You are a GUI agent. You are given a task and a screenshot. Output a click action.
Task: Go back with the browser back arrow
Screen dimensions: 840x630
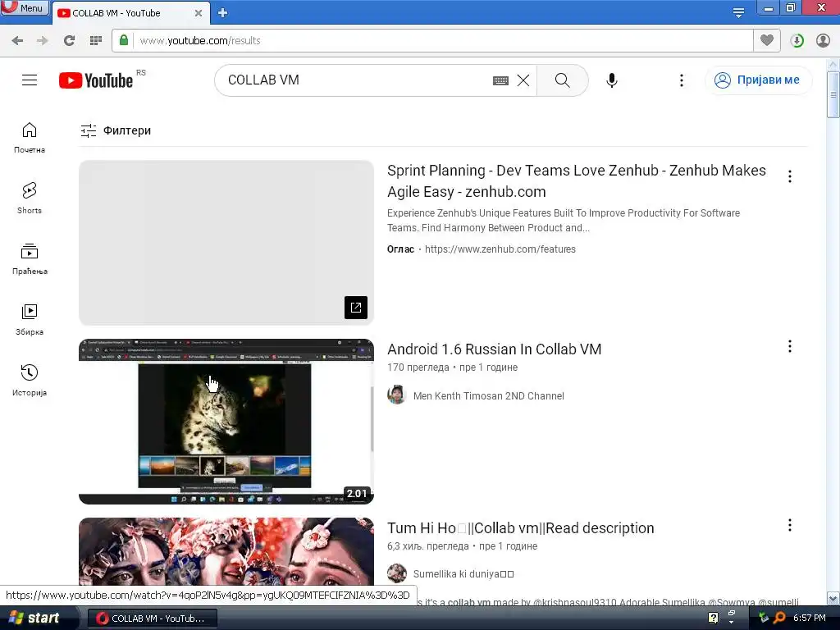click(x=17, y=41)
